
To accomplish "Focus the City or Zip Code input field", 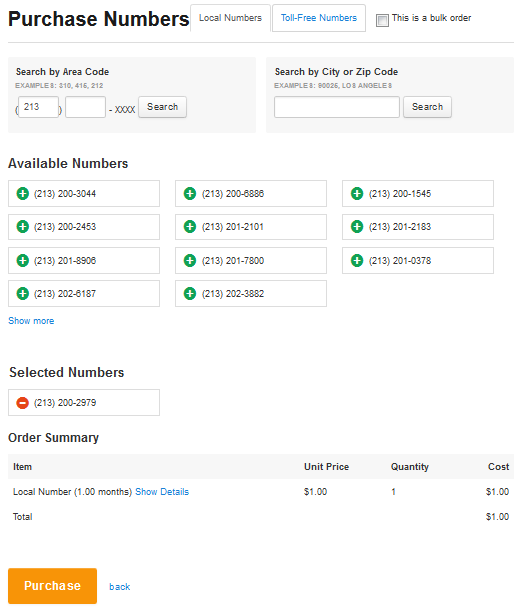I will point(337,107).
